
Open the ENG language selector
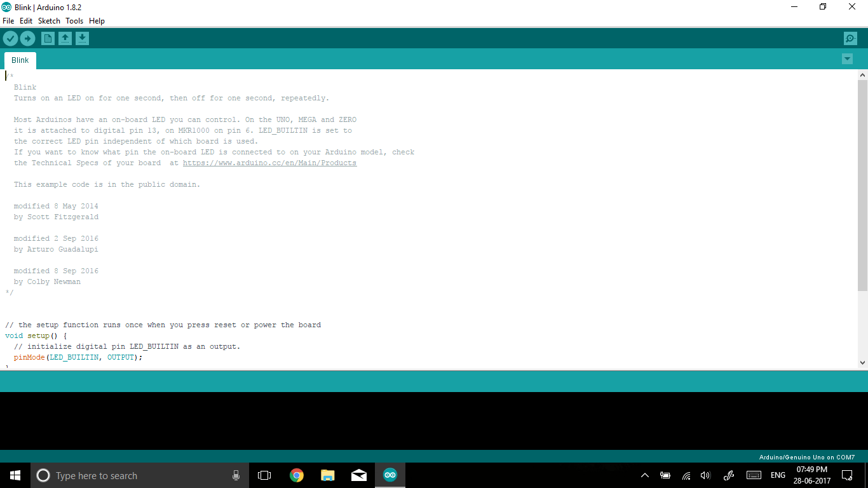[x=777, y=475]
